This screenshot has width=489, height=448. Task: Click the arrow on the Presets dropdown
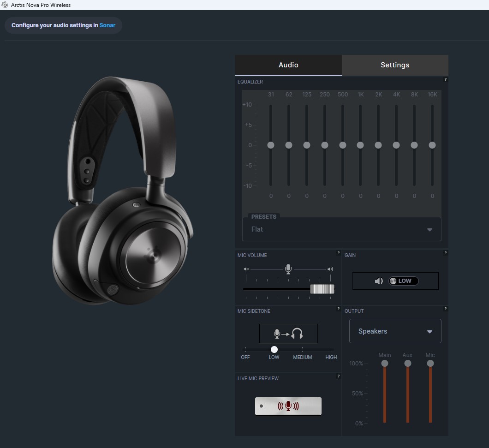tap(429, 230)
